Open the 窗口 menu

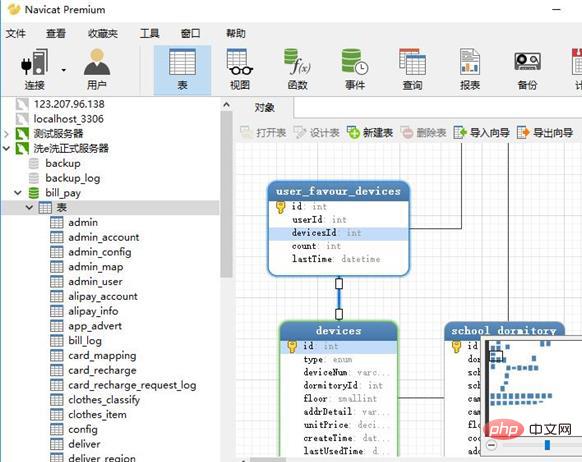tap(190, 33)
